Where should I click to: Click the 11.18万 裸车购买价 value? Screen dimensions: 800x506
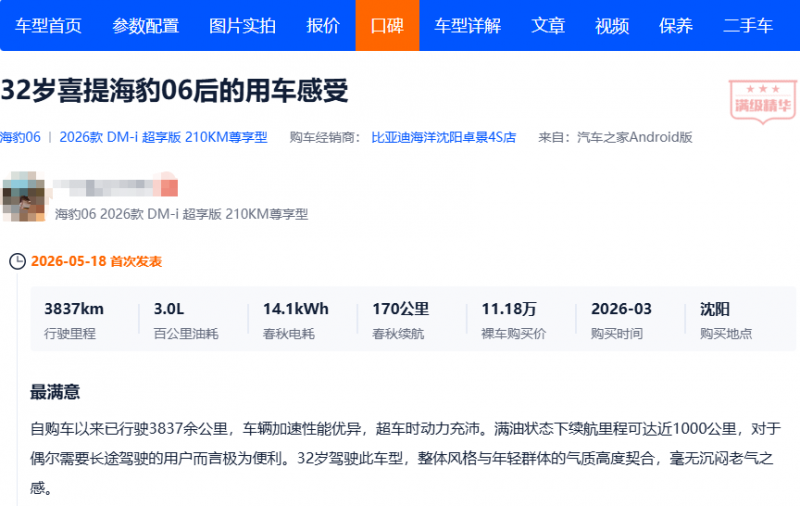[509, 309]
